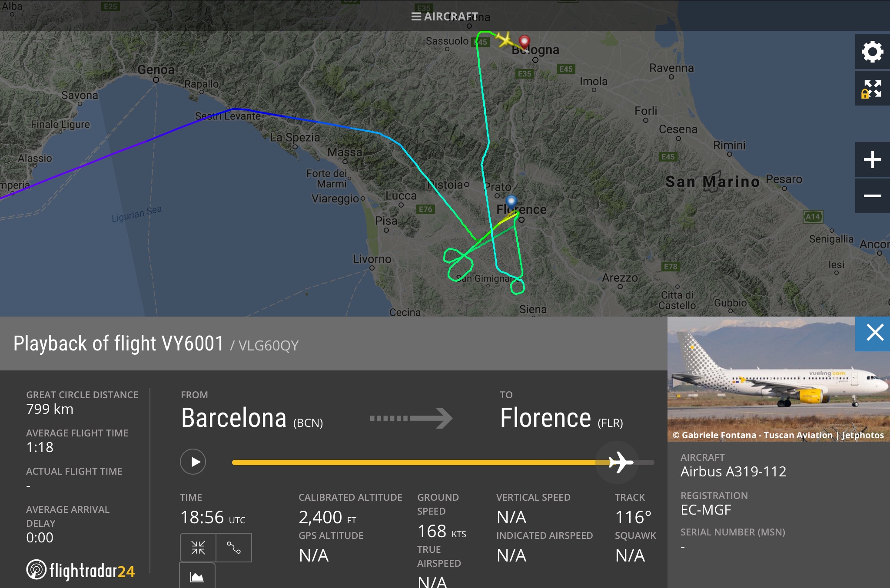Click the Flightradar24 logo
Viewport: 890px width, 588px height.
pos(81,570)
